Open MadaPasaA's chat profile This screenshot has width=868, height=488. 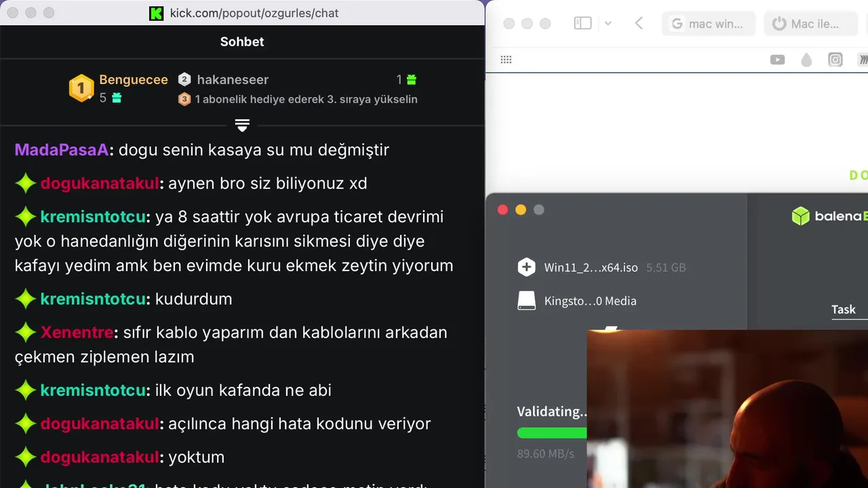[x=62, y=150]
